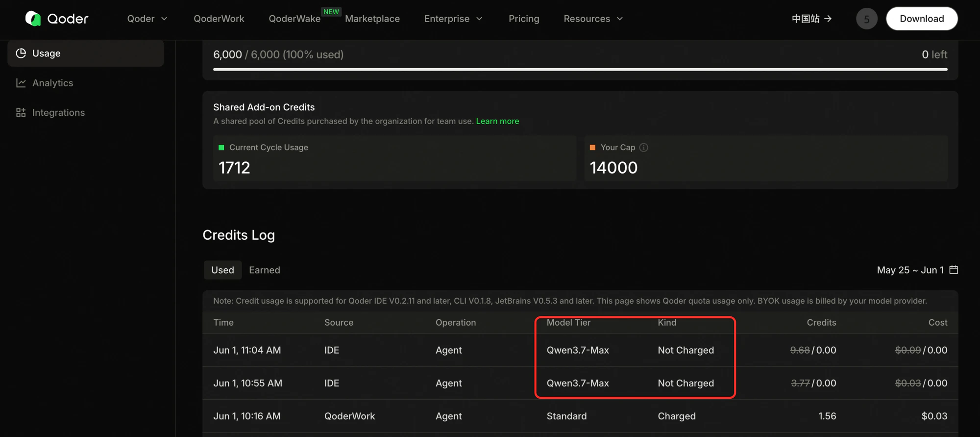Click the Download button
The width and height of the screenshot is (980, 437).
click(x=922, y=19)
